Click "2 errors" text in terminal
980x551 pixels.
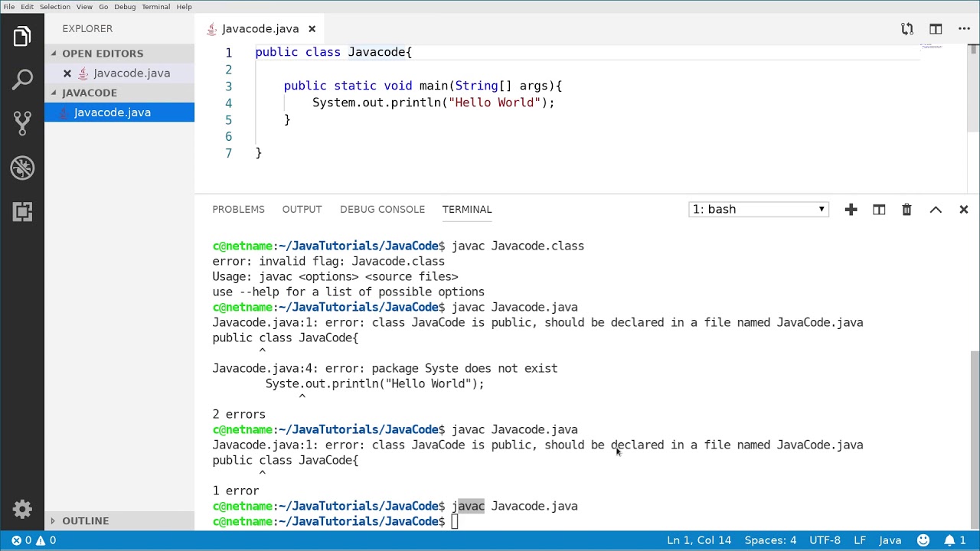pos(239,415)
